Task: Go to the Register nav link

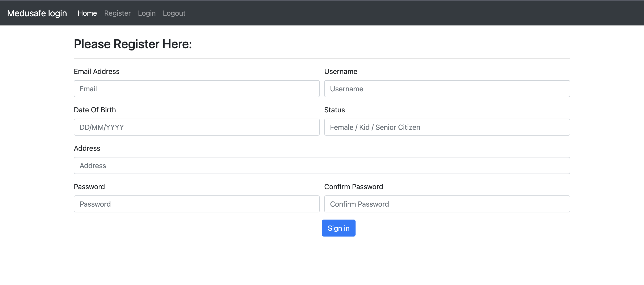Action: pyautogui.click(x=117, y=13)
